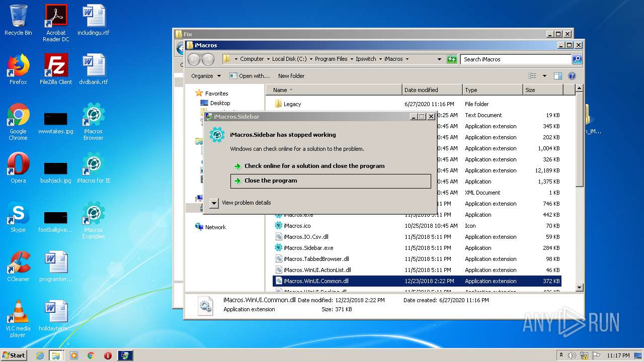This screenshot has width=644, height=362.
Task: Open Help icon in iMacros explorer toolbar
Action: click(572, 76)
